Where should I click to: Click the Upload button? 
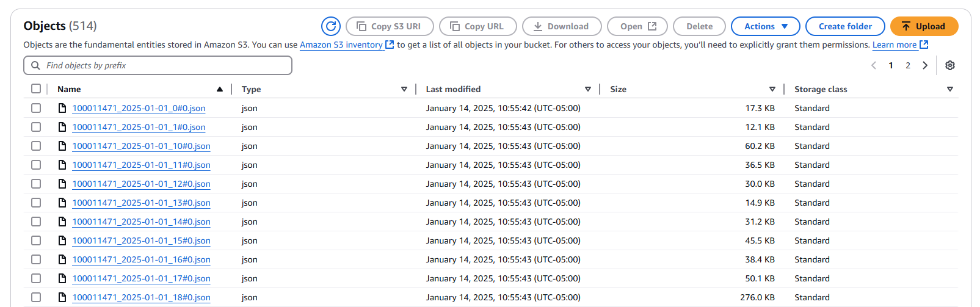point(923,26)
